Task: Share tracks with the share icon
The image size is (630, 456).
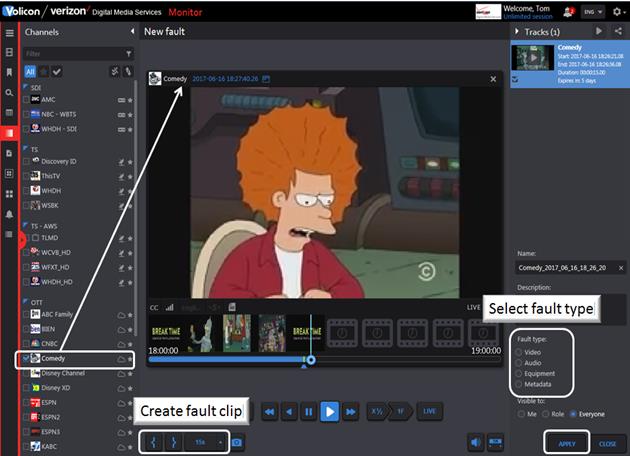Action: 618,31
